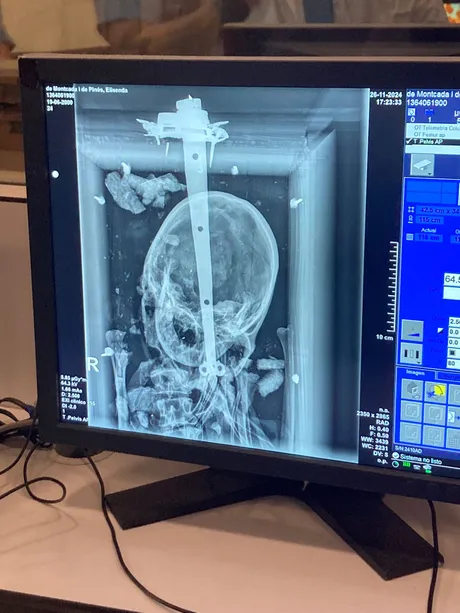Click the first icon in second image-tools row
The image size is (460, 613).
412,412
